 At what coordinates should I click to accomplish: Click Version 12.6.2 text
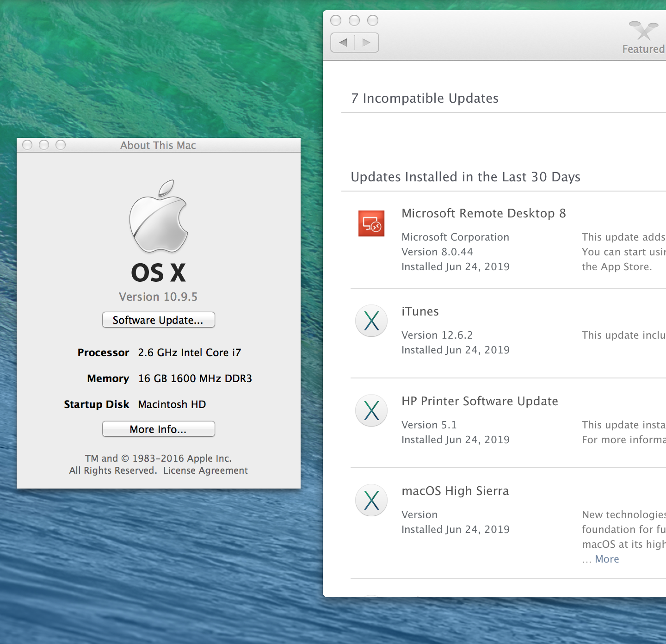tap(437, 335)
